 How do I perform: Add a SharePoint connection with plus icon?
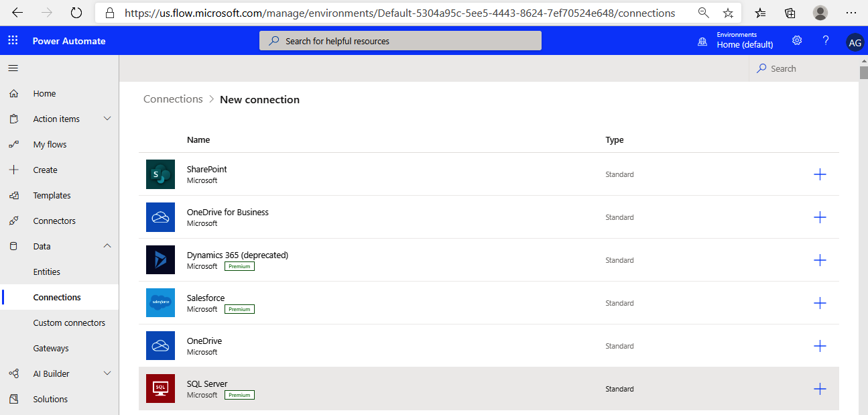tap(820, 174)
